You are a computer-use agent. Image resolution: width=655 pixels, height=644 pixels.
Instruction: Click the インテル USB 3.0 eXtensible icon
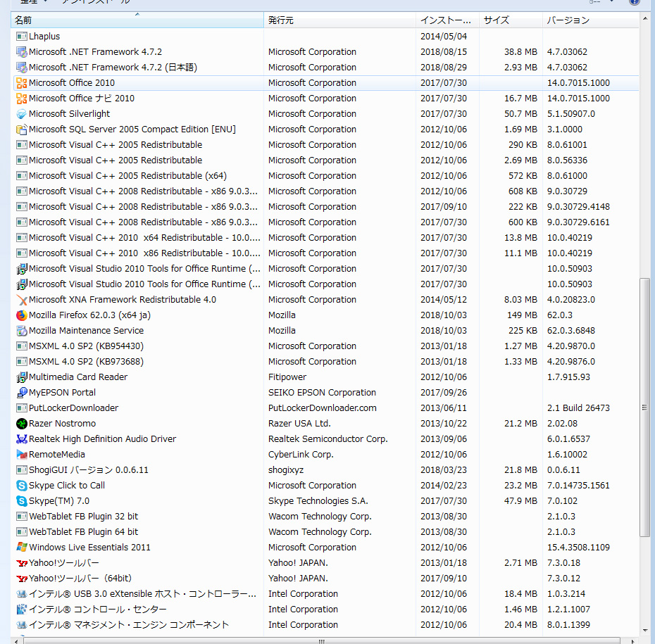click(21, 593)
